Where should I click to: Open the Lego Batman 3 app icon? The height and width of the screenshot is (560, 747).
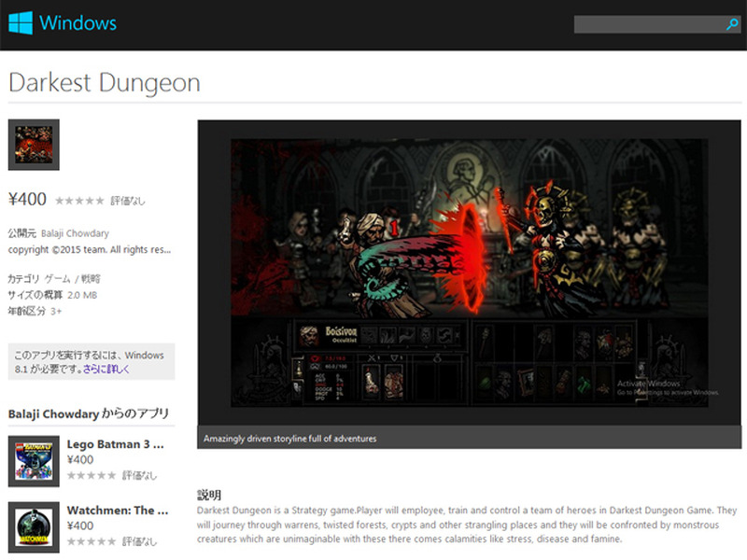(x=34, y=460)
